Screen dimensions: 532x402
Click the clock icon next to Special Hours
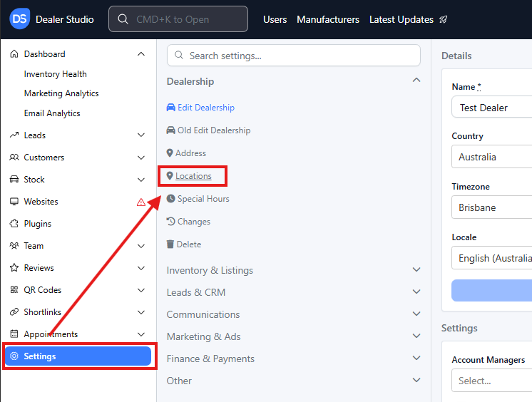tap(170, 199)
